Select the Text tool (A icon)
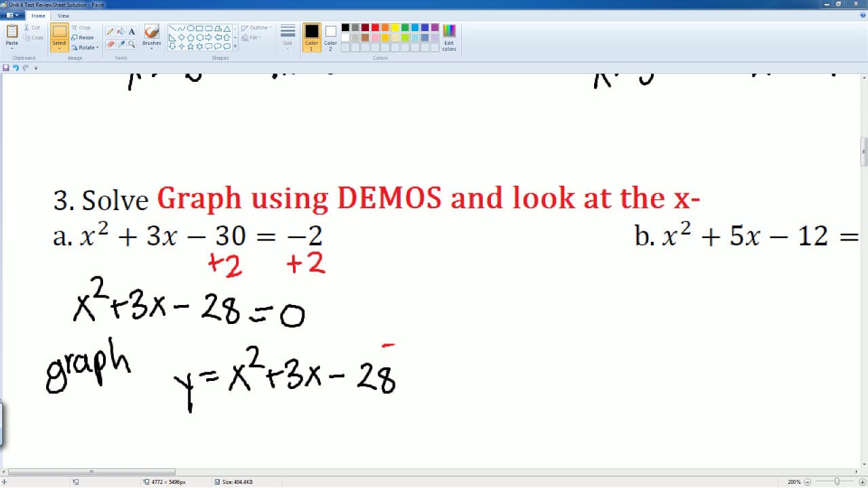The width and height of the screenshot is (868, 488). pyautogui.click(x=132, y=31)
